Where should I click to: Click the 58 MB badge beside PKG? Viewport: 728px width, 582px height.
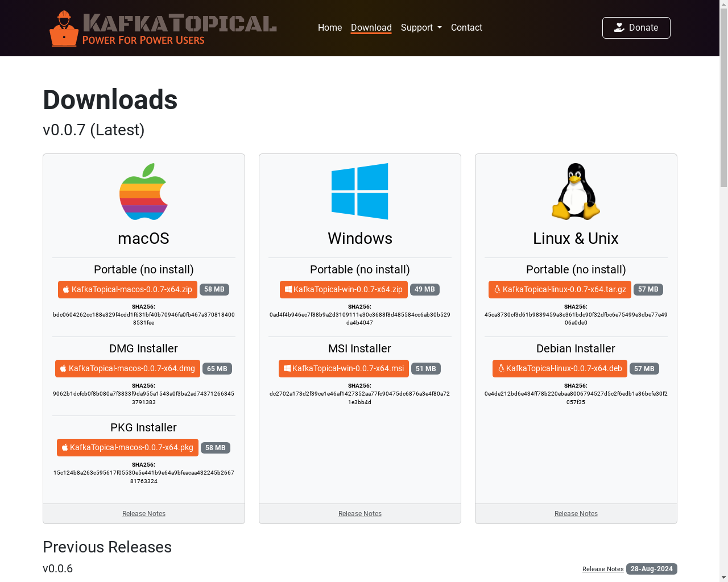[216, 448]
